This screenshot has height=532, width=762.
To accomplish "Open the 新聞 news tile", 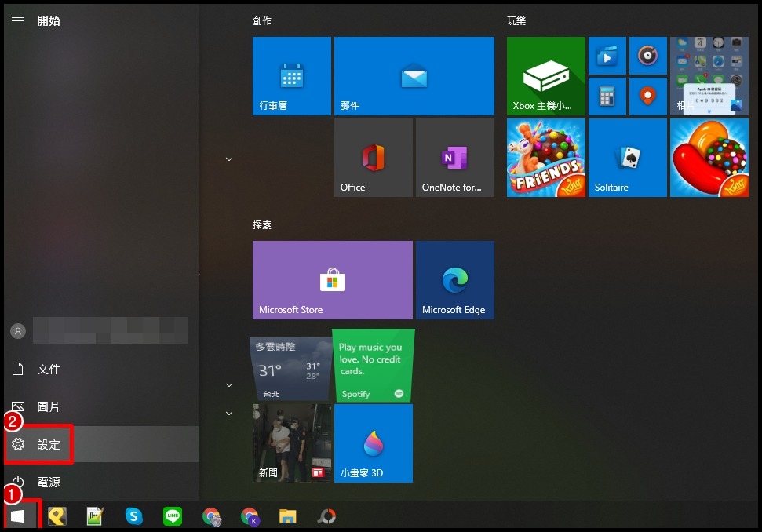I will 292,443.
